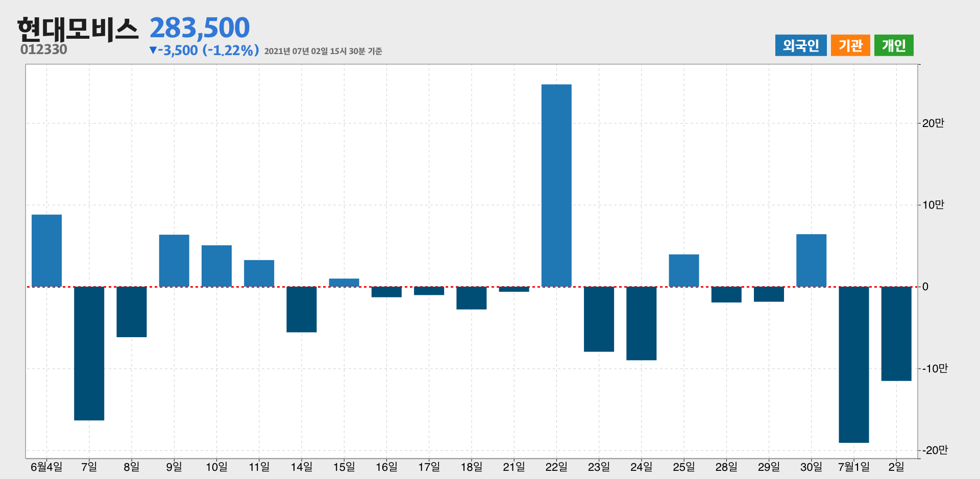Click the 21일 tiny negative bar
Image resolution: width=980 pixels, height=479 pixels.
pos(514,289)
